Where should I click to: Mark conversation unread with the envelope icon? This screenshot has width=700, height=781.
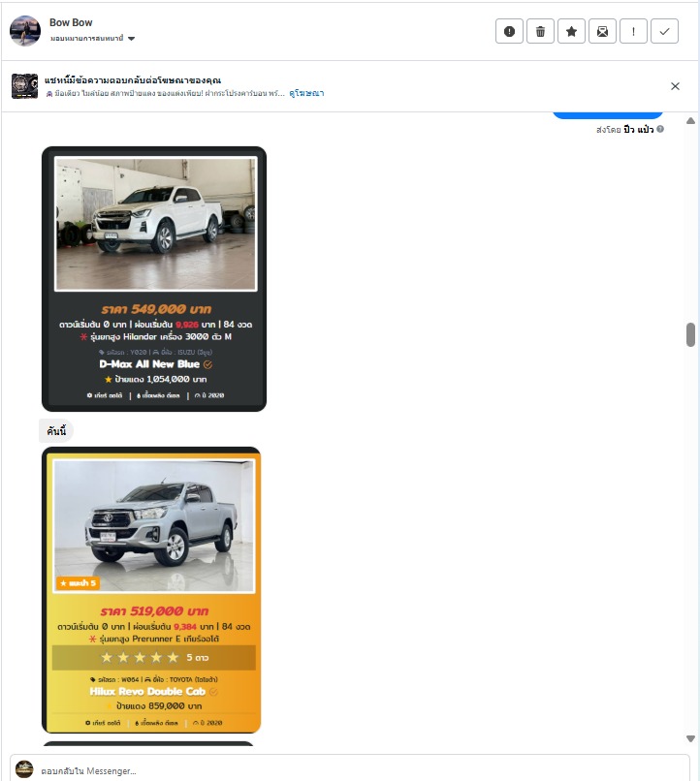[602, 31]
